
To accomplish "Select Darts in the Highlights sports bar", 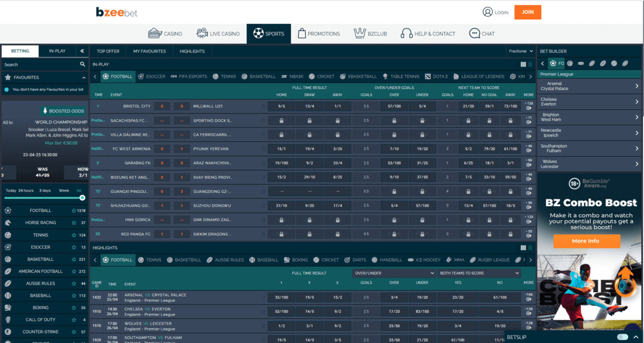I will [x=355, y=260].
